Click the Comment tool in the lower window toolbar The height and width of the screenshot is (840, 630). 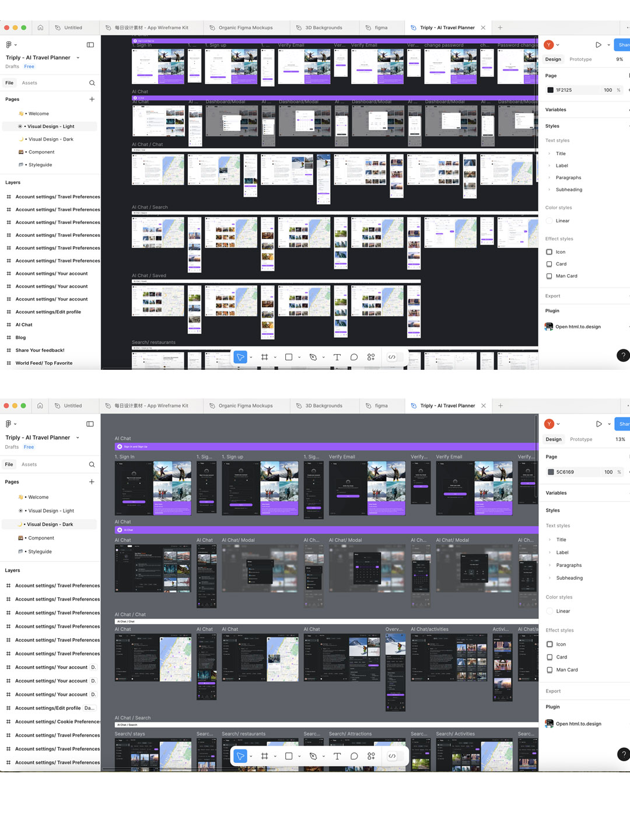(x=354, y=756)
